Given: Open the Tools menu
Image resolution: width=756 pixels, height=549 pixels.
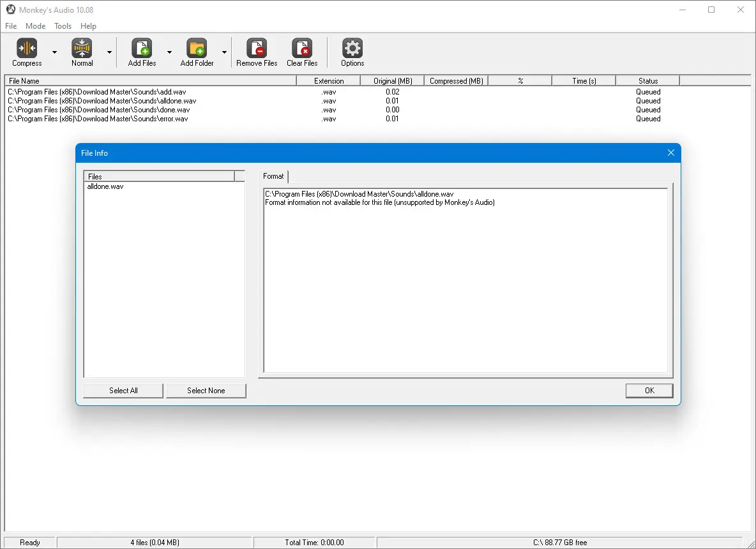Looking at the screenshot, I should [63, 26].
